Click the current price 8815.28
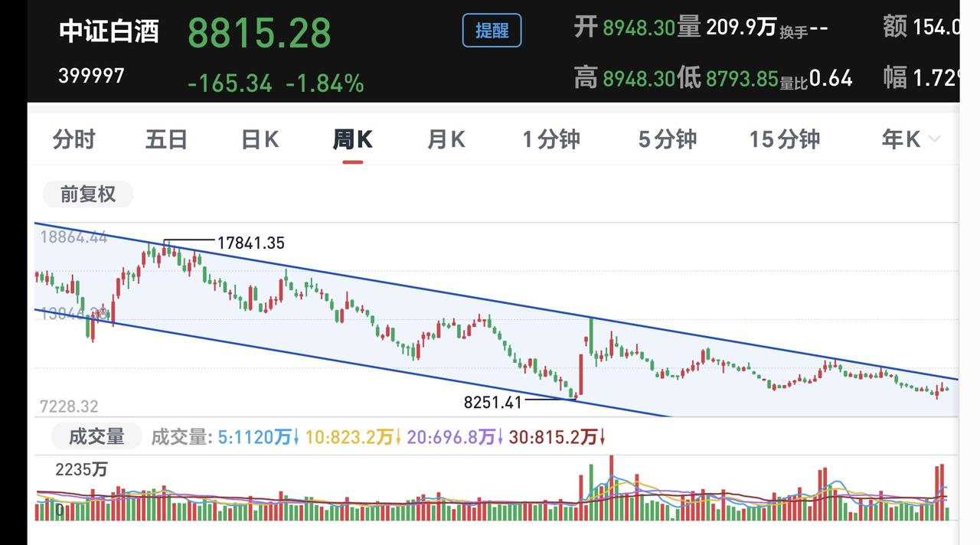Viewport: 980px width, 545px height. pos(260,33)
